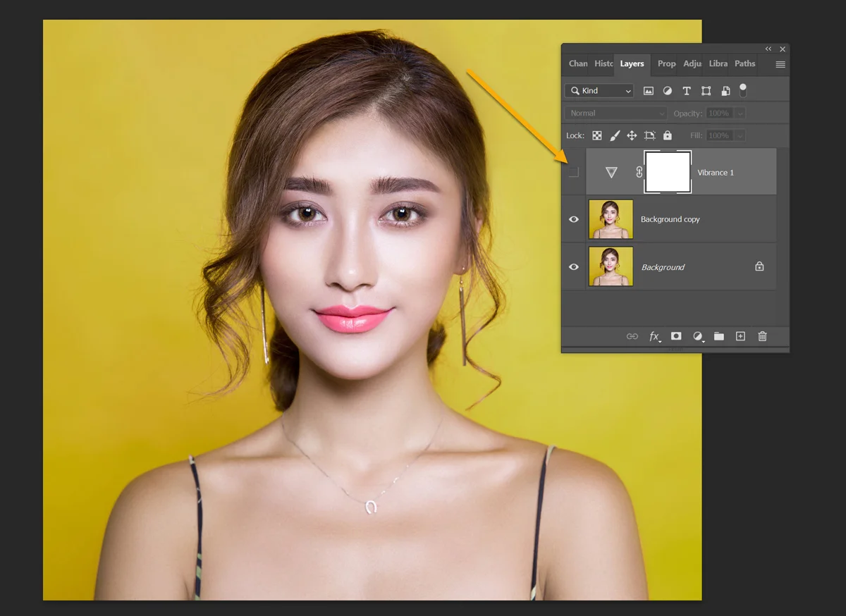
Task: Lock all padlock icon in Lock row
Action: [668, 135]
